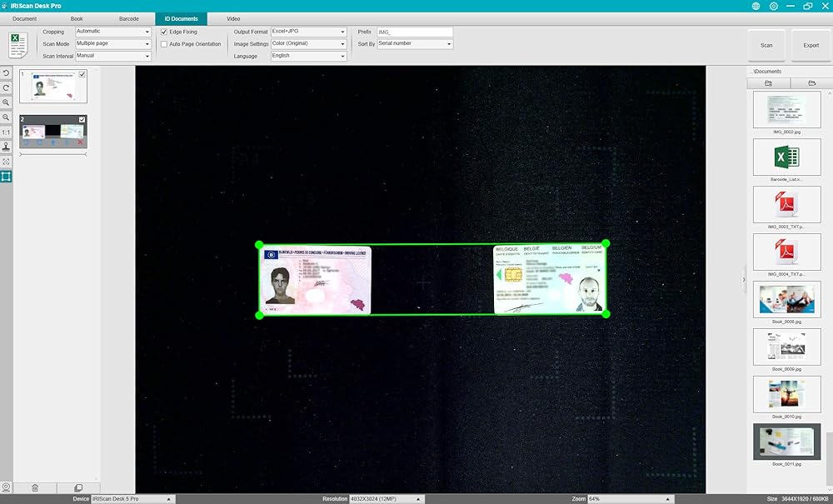Enable Auto Page Orientation checkbox
The height and width of the screenshot is (504, 833).
(164, 44)
